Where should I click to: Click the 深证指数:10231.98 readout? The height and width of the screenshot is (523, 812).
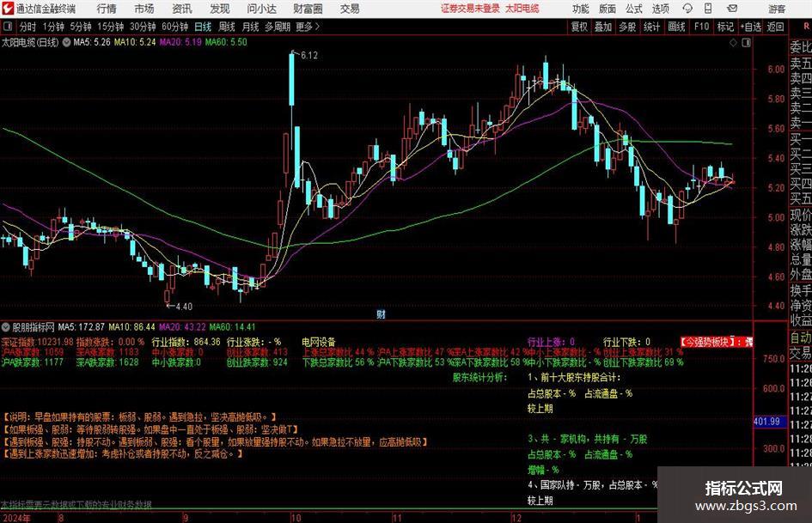click(37, 342)
